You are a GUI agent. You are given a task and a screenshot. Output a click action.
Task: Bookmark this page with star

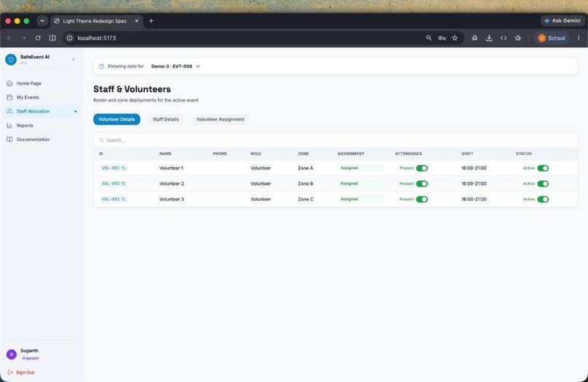(455, 38)
